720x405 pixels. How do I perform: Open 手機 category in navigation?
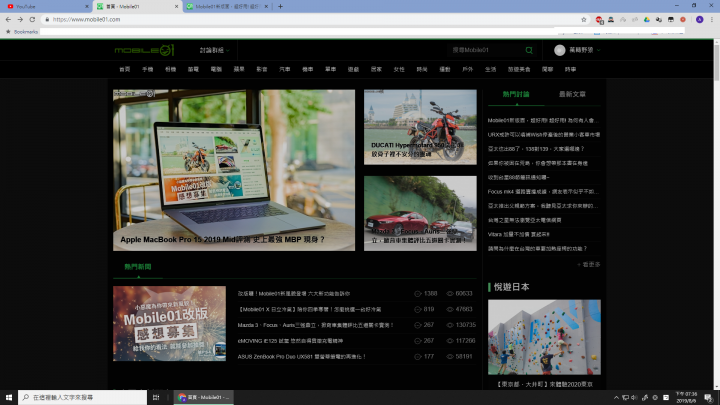tap(147, 69)
